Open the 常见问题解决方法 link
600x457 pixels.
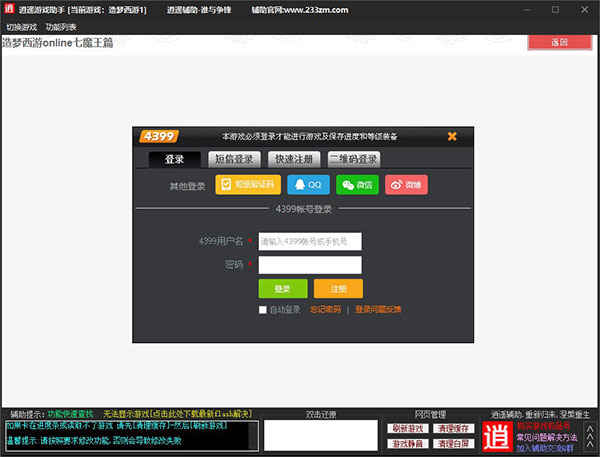click(547, 437)
